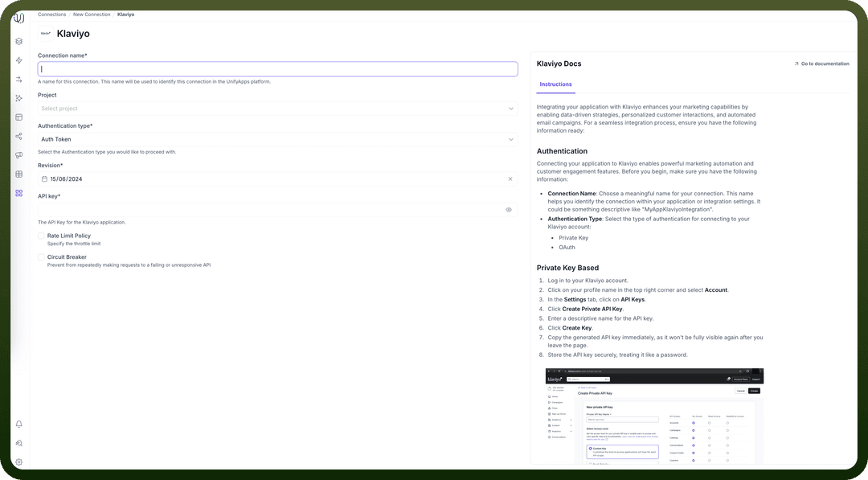Viewport: 868px width, 480px height.
Task: Enable the Circuit Breaker checkbox
Action: (41, 257)
